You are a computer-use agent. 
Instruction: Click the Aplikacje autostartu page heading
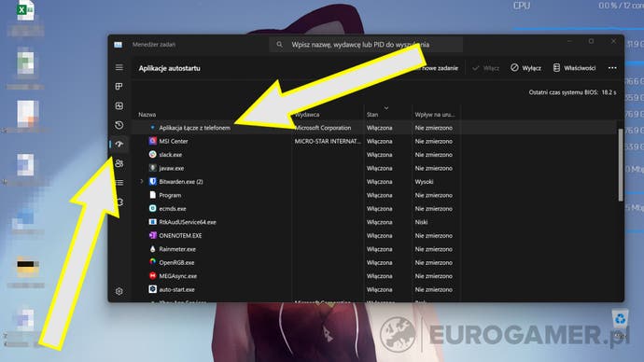[x=169, y=68]
